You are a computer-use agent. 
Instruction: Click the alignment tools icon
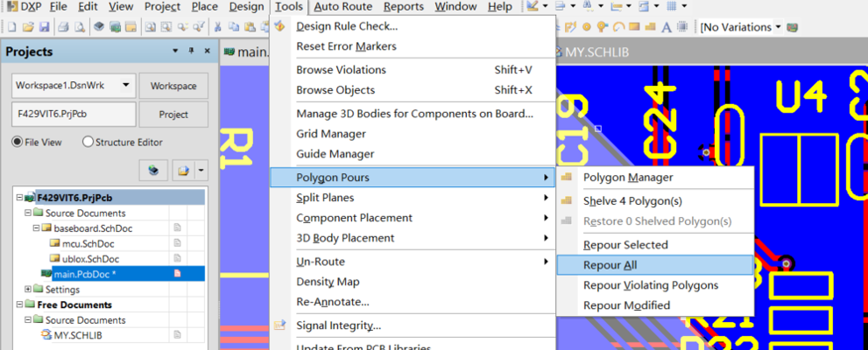pos(560,7)
